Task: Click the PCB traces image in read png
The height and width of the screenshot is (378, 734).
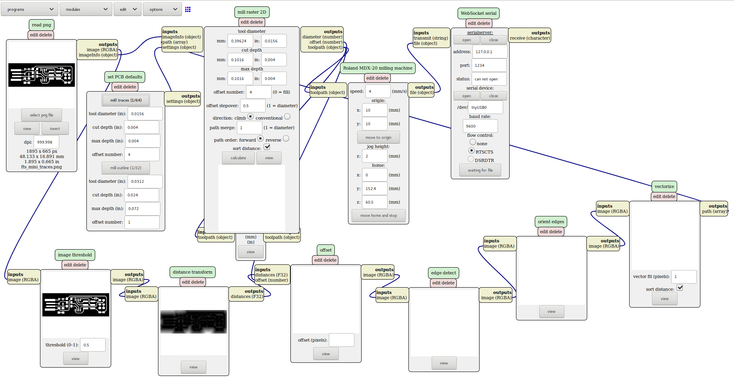Action: (x=41, y=75)
